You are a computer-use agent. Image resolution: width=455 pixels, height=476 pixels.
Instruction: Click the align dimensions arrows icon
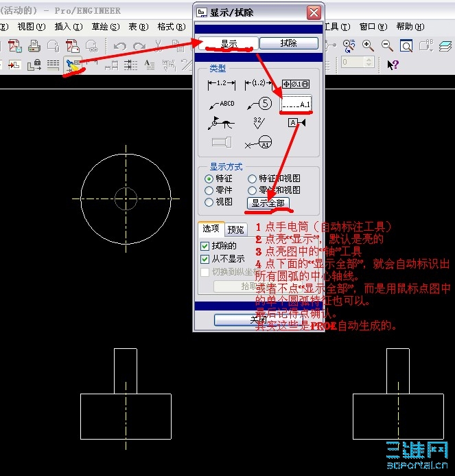(x=131, y=65)
